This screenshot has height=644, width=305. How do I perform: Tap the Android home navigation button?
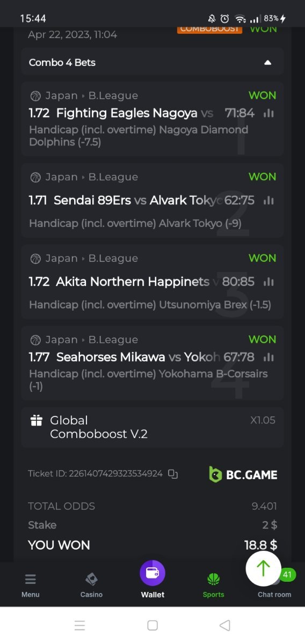[x=152, y=625]
